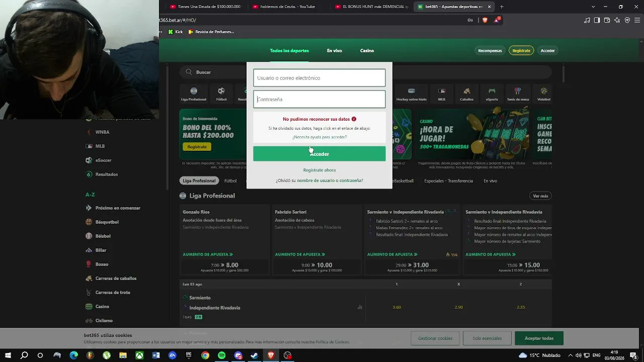Select the eSports controller icon
The height and width of the screenshot is (362, 644).
[x=492, y=91]
